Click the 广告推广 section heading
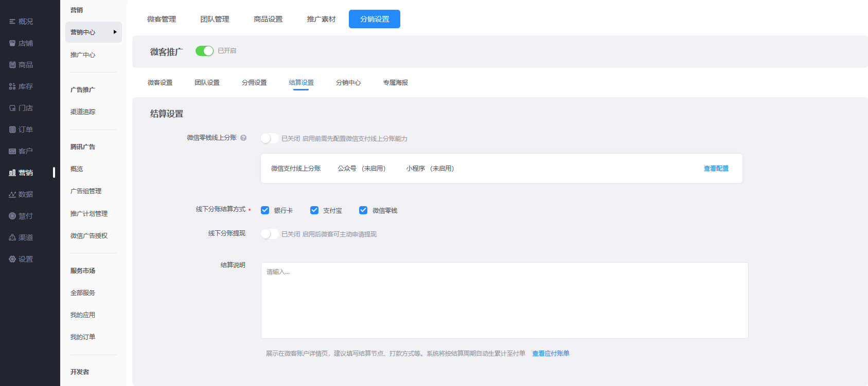 pyautogui.click(x=83, y=90)
